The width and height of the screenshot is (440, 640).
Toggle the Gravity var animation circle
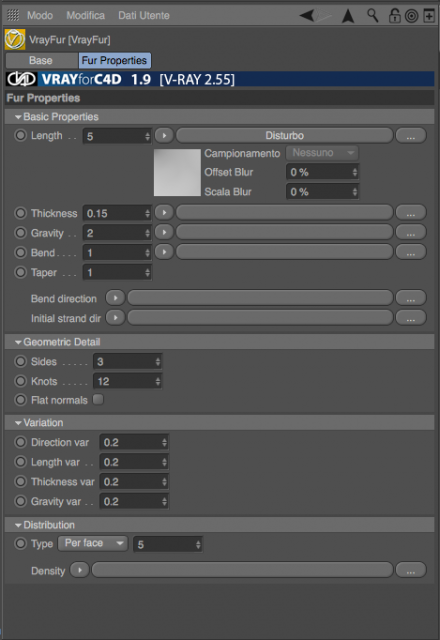pos(20,500)
